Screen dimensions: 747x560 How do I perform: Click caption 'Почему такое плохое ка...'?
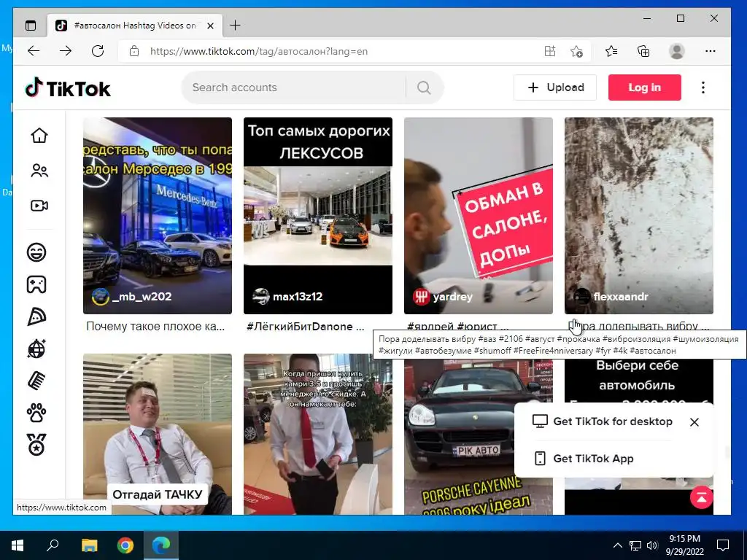pyautogui.click(x=155, y=327)
